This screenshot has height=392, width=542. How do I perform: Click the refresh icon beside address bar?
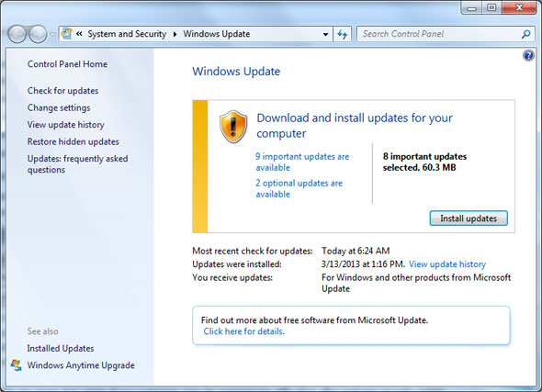(343, 34)
